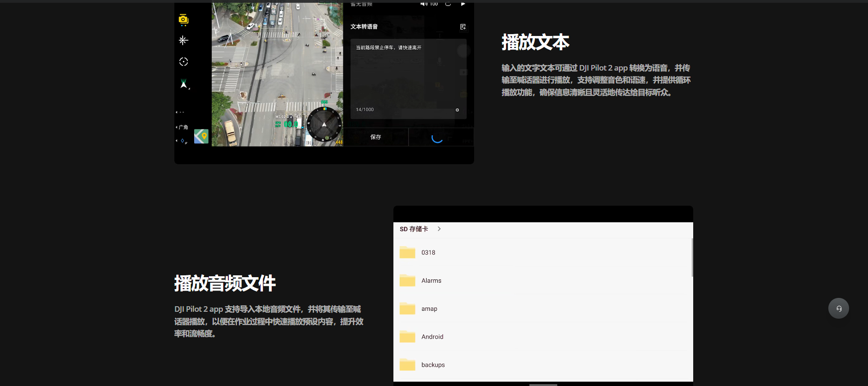This screenshot has width=868, height=386.
Task: Open the amap folder
Action: point(429,309)
